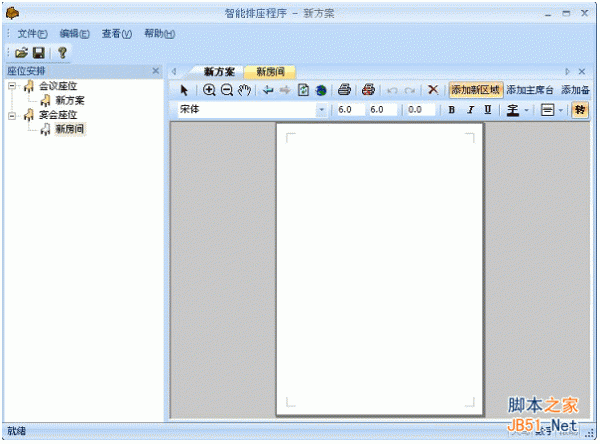Toggle the 转 button

(x=580, y=110)
